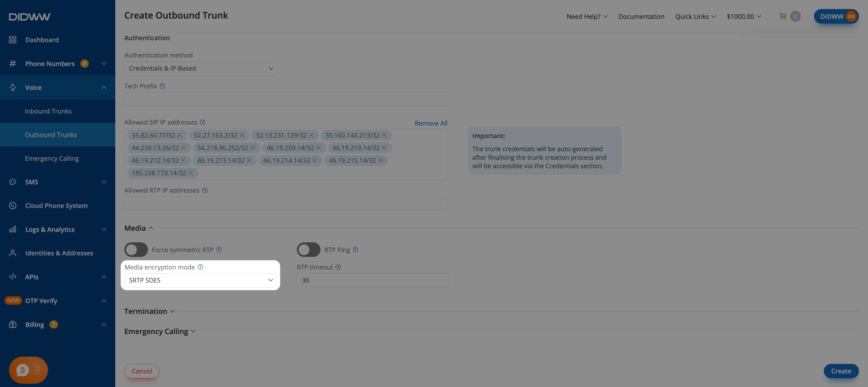Screen dimensions: 868x387
Task: Click the Tech Prefix help icon
Action: click(163, 86)
